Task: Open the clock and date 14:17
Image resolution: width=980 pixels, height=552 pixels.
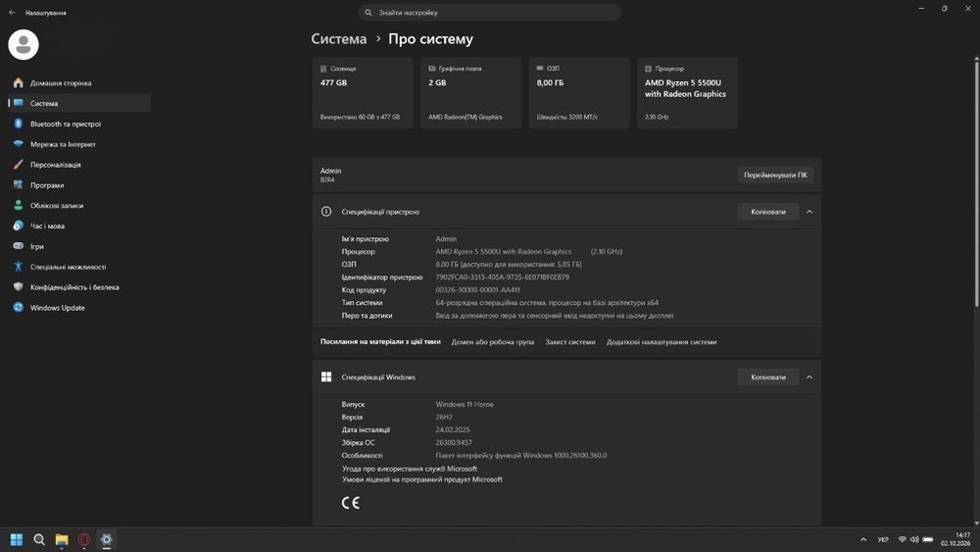Action: point(955,539)
